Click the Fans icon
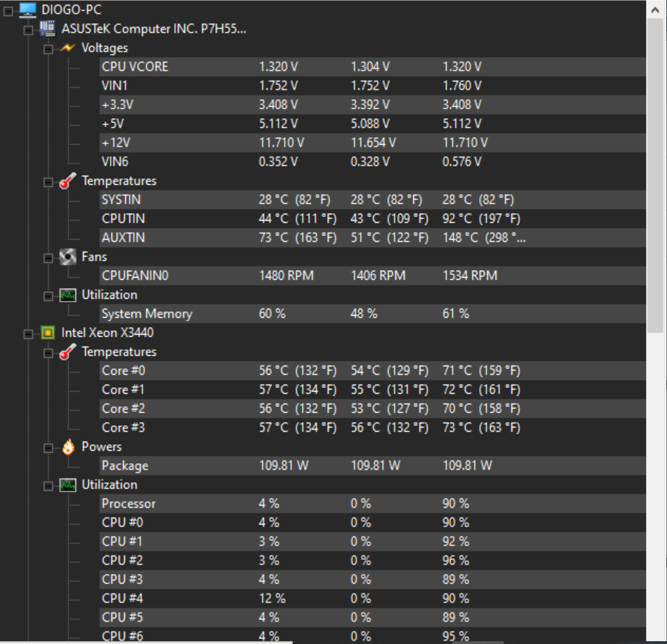The width and height of the screenshot is (667, 644). [x=68, y=257]
